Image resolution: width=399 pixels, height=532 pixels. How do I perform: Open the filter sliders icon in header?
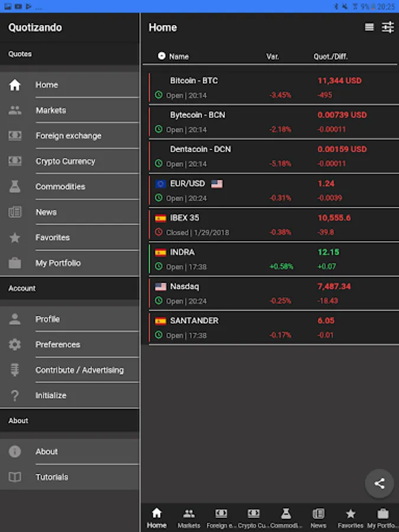pyautogui.click(x=388, y=27)
